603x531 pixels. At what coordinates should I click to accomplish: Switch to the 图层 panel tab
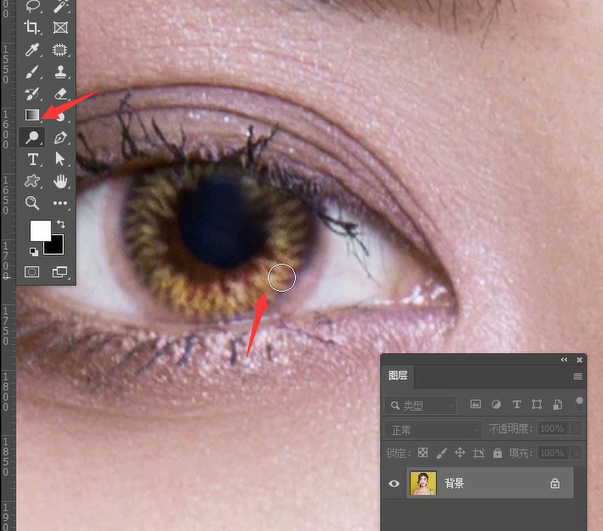point(397,377)
